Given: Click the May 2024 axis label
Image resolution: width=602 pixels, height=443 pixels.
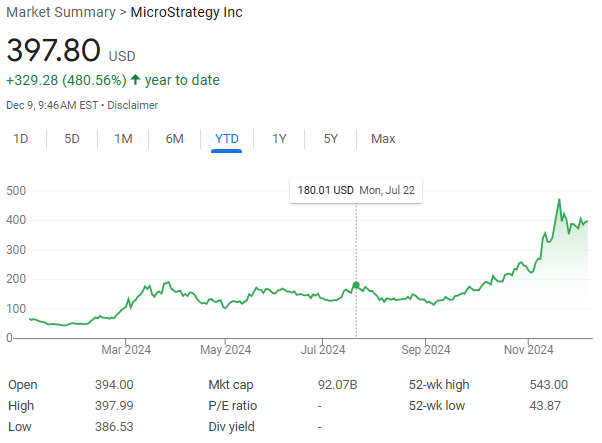Looking at the screenshot, I should (225, 350).
